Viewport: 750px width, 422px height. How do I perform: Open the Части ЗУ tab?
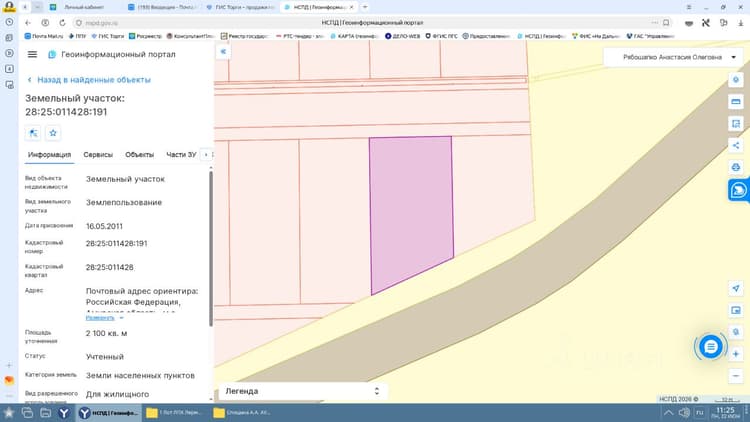pyautogui.click(x=181, y=155)
